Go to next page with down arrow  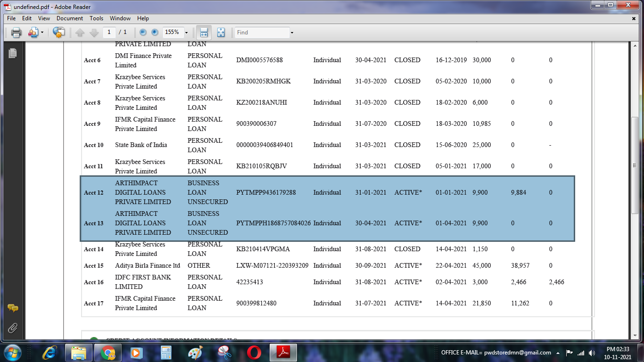tap(94, 33)
